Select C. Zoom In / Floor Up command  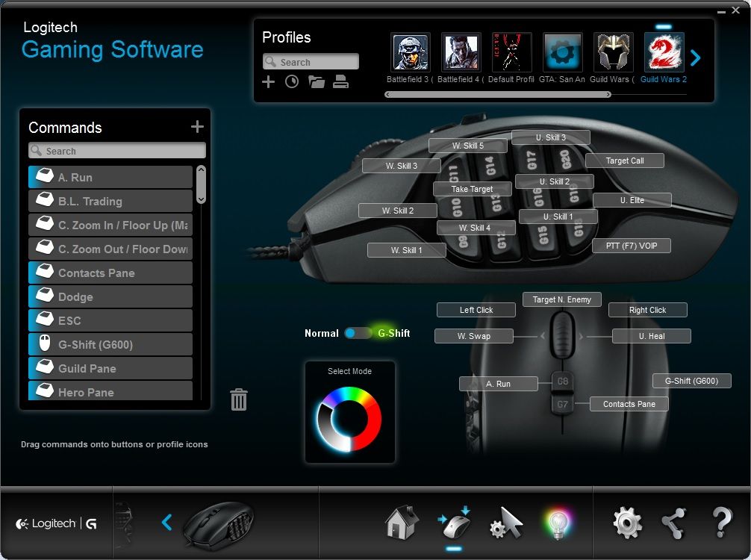[110, 225]
